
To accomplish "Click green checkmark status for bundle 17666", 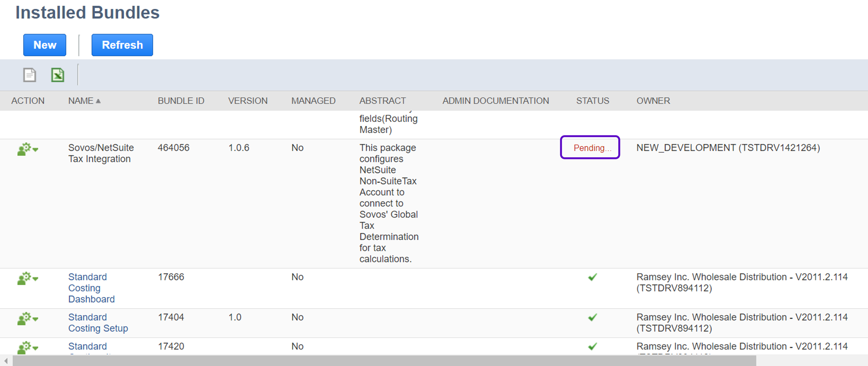I will (x=592, y=277).
